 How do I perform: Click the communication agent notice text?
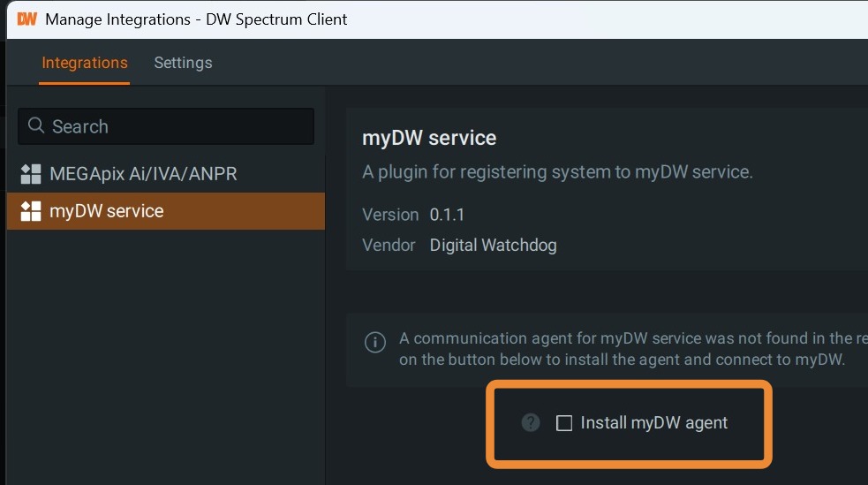click(x=633, y=349)
